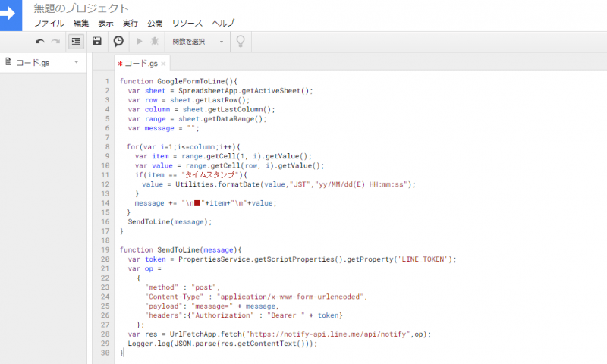Run the script with the play icon

140,41
